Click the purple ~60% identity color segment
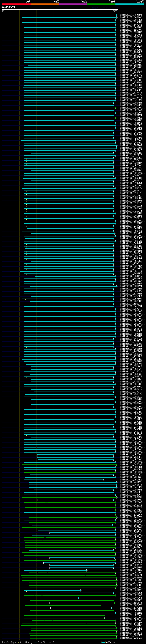This screenshot has width=146, height=644. [x=73, y=4]
